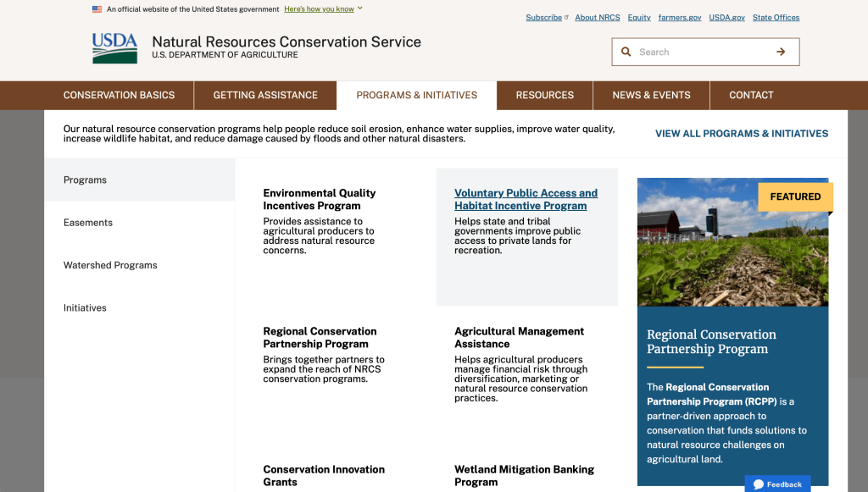Click the US flag icon

click(97, 9)
